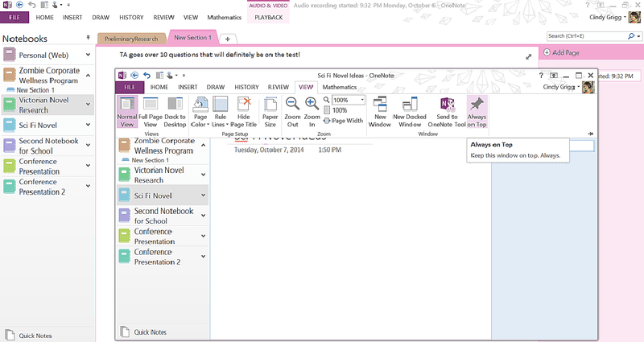Select Normal View in front window ribbon
This screenshot has height=342, width=644.
127,112
